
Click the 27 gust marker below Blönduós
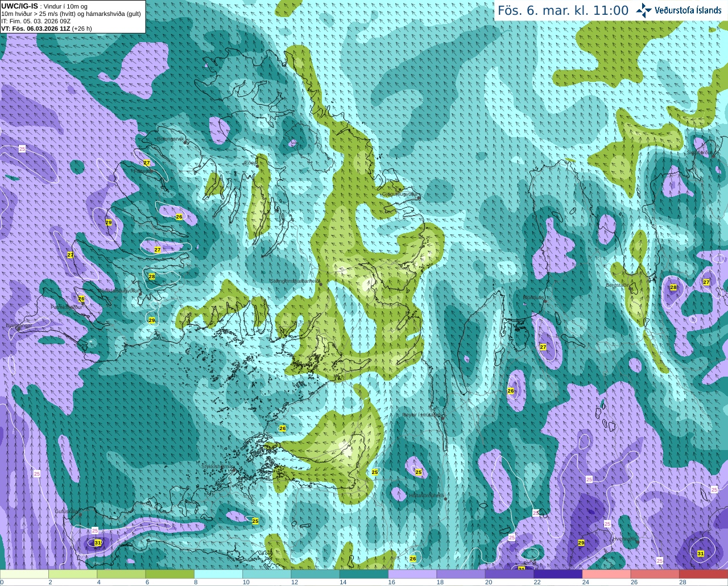point(543,347)
